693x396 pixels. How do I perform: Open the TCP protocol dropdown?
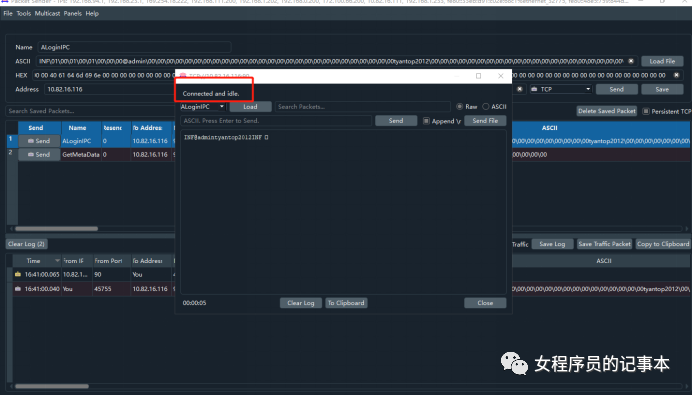(x=560, y=89)
